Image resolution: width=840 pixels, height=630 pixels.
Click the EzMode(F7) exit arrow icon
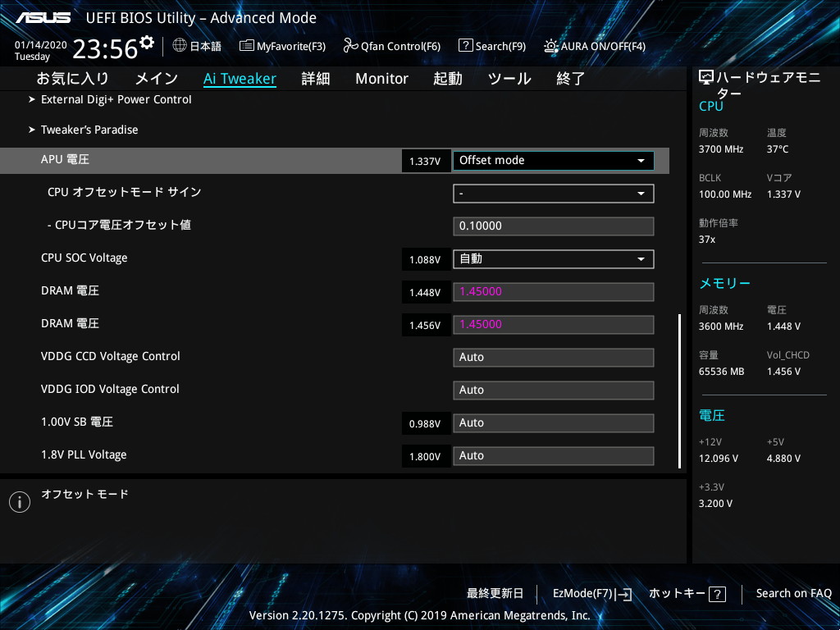(x=623, y=594)
